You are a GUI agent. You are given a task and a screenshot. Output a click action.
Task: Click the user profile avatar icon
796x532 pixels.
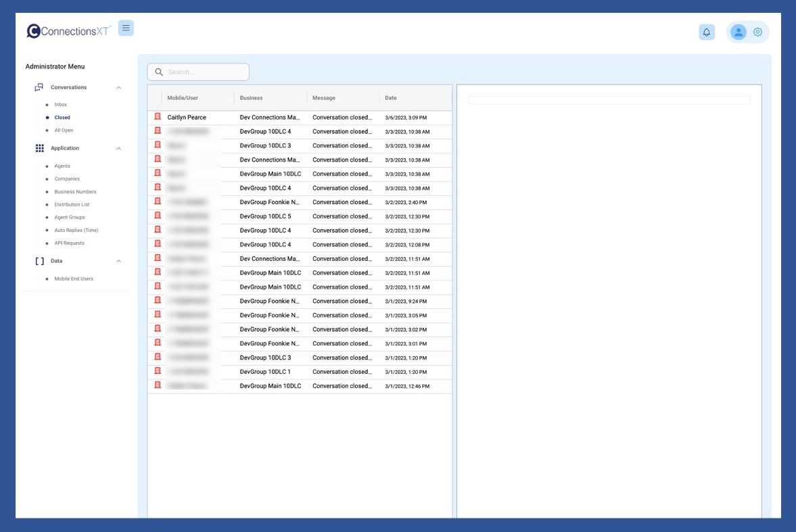(x=739, y=32)
